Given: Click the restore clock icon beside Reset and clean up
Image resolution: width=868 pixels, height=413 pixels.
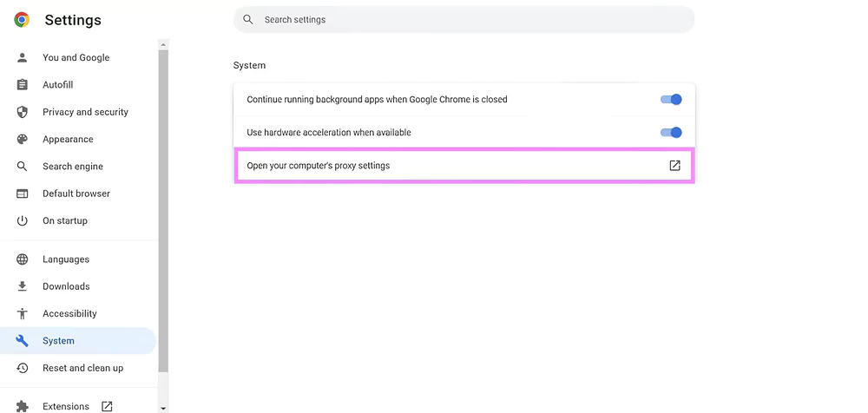Looking at the screenshot, I should click(x=23, y=368).
